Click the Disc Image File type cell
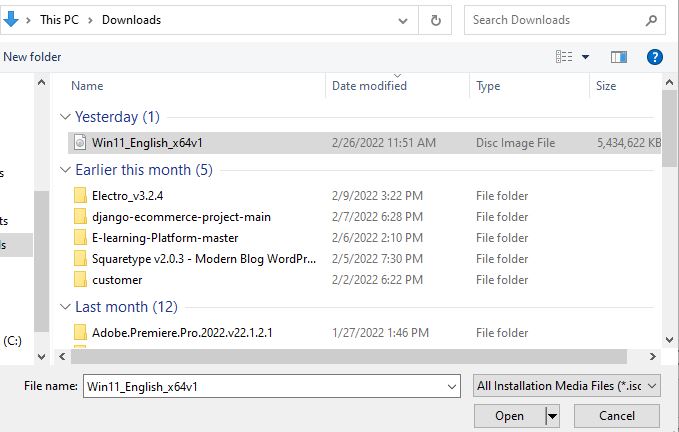 pyautogui.click(x=515, y=143)
